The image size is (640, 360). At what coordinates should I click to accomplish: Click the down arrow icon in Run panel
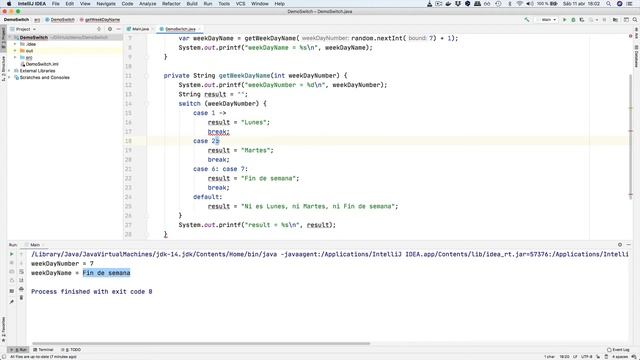[x=21, y=263]
